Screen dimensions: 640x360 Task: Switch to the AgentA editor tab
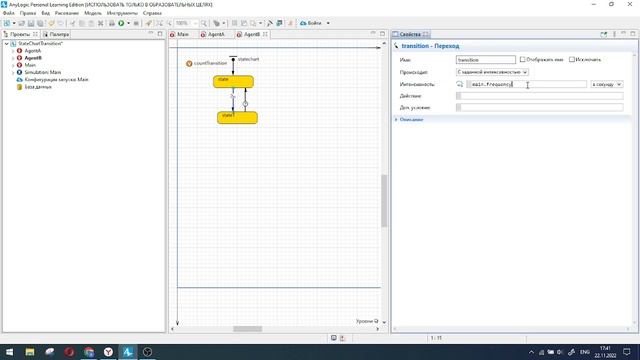click(x=213, y=34)
